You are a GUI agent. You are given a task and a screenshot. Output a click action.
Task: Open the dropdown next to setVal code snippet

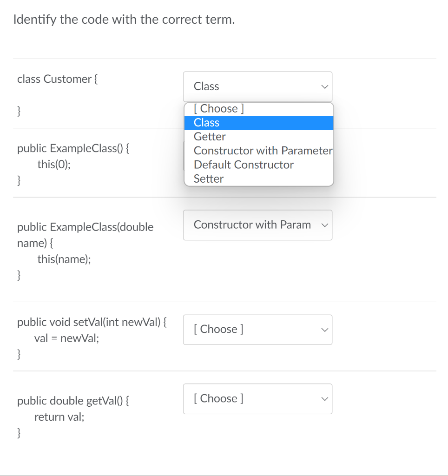click(257, 330)
